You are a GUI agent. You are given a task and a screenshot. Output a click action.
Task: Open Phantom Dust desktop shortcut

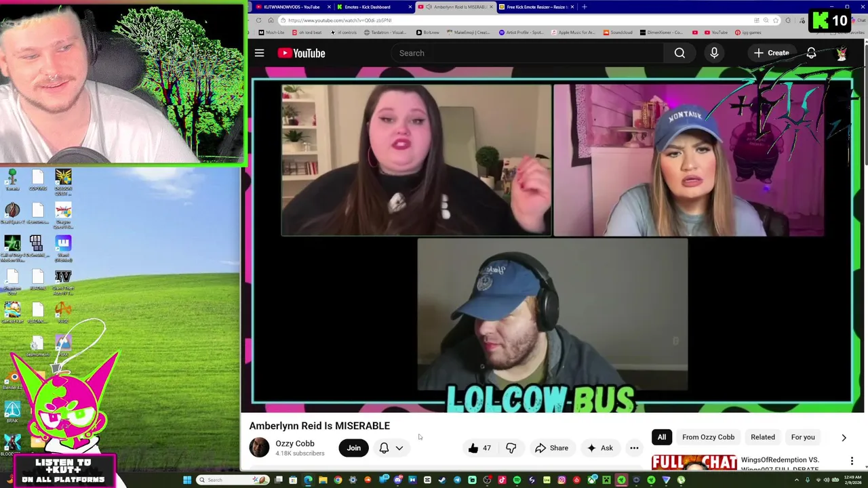click(12, 282)
